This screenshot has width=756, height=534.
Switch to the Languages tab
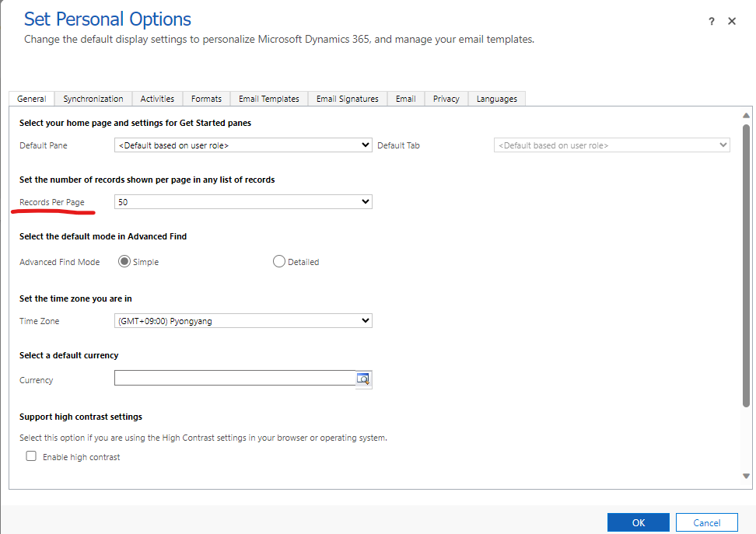click(497, 99)
